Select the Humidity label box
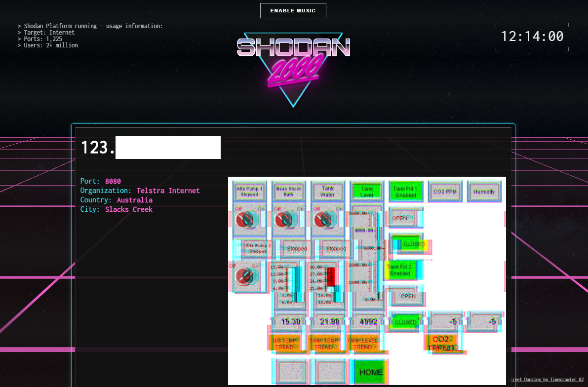The image size is (588, 387). tap(484, 192)
